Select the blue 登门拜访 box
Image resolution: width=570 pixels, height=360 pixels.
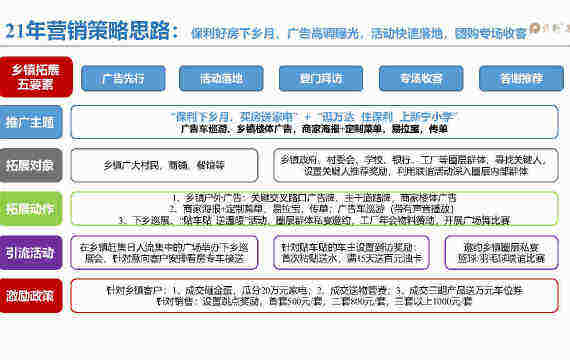(x=321, y=78)
